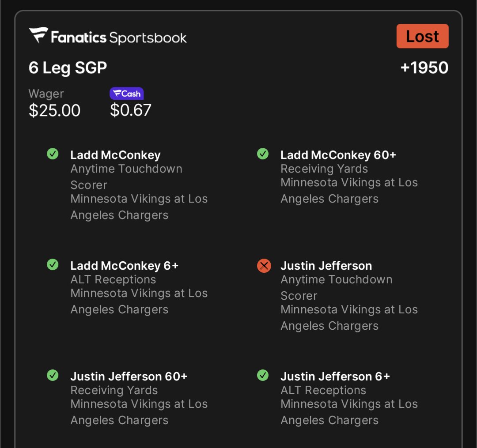Open Ladd McConkey 6+ ALT Receptions leg
This screenshot has width=477, height=448.
[139, 287]
